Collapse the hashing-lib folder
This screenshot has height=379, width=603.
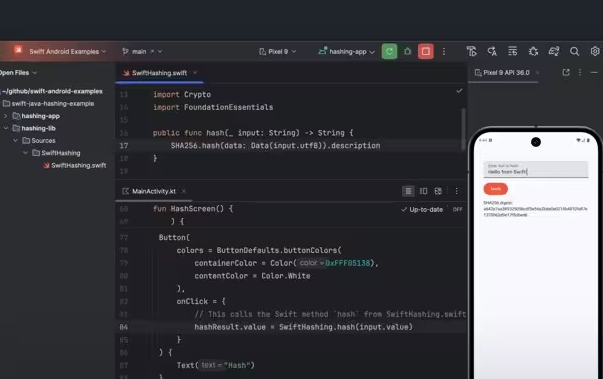tap(5, 128)
